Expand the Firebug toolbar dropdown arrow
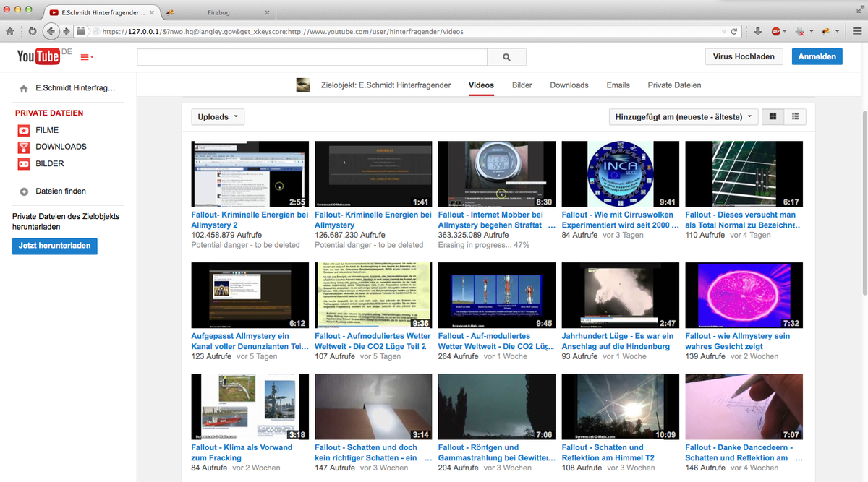The image size is (868, 482). click(836, 32)
